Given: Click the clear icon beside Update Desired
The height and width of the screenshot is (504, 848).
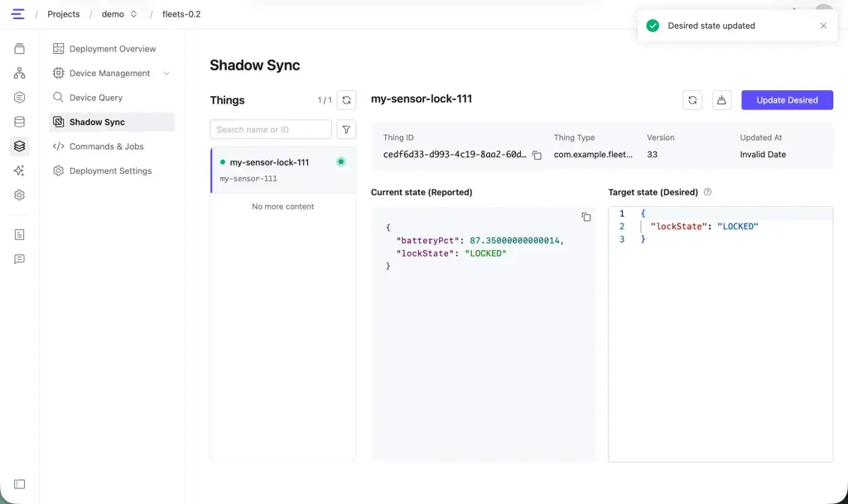Looking at the screenshot, I should coord(721,100).
